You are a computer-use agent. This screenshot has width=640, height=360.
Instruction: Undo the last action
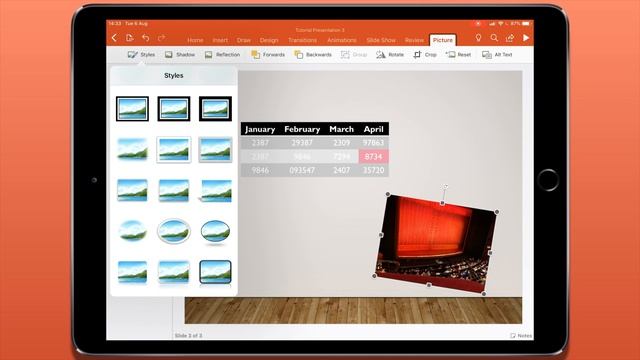click(145, 38)
